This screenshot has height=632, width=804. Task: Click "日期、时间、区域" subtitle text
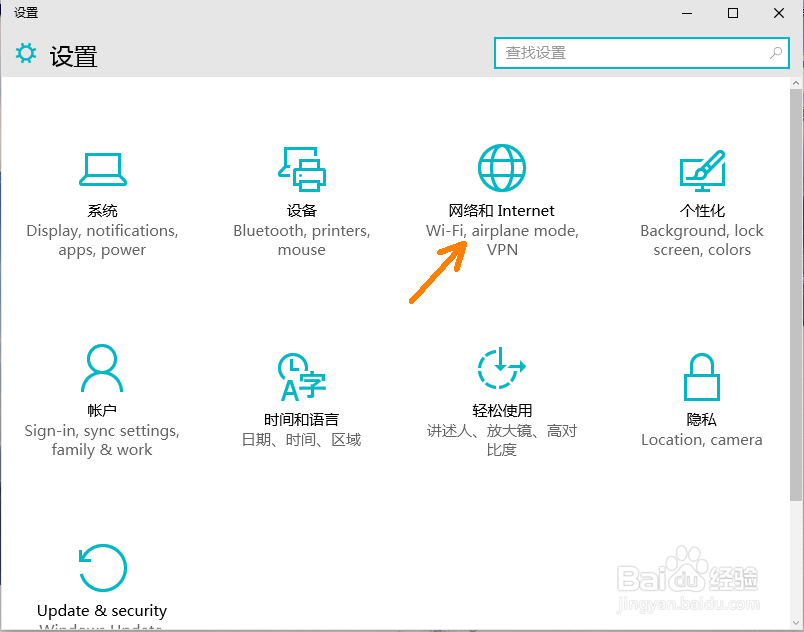(301, 439)
